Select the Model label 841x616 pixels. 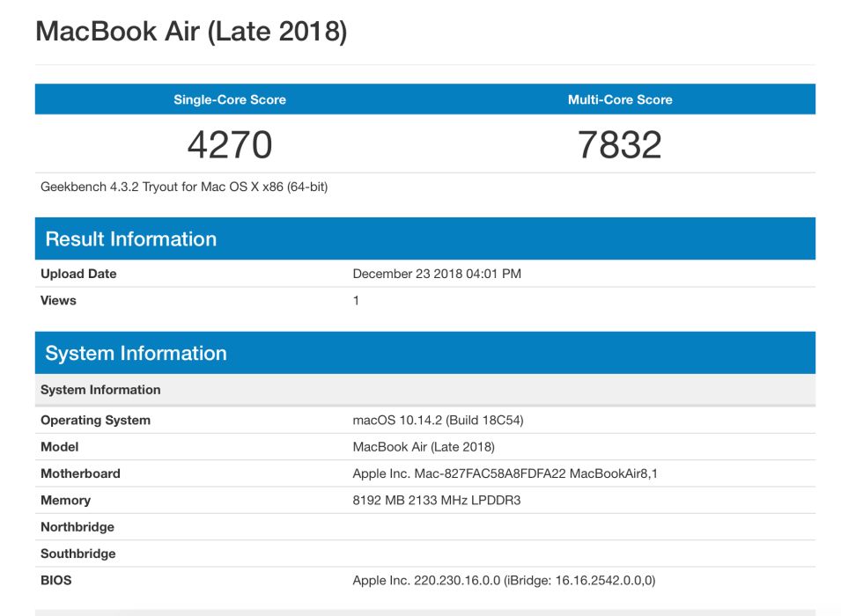pos(60,446)
